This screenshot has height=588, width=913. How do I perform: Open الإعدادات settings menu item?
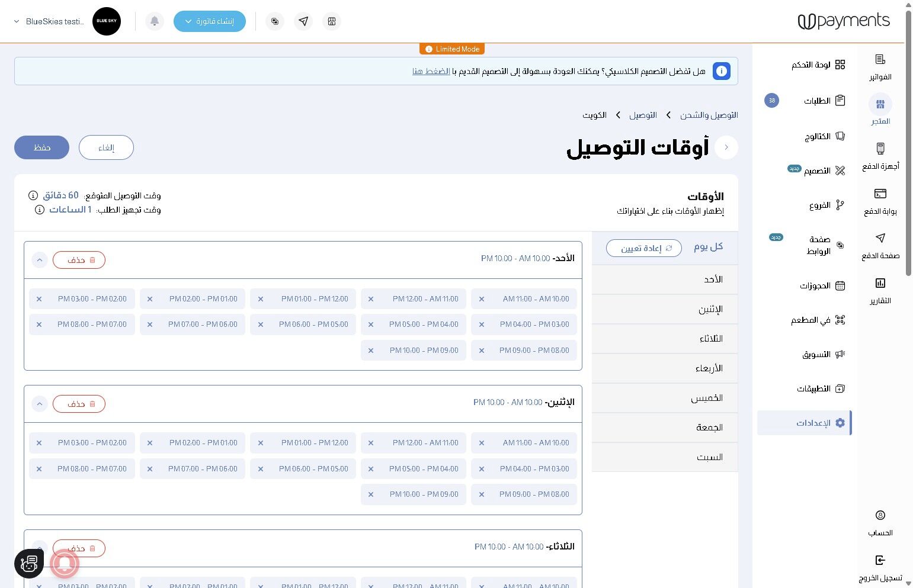click(804, 423)
